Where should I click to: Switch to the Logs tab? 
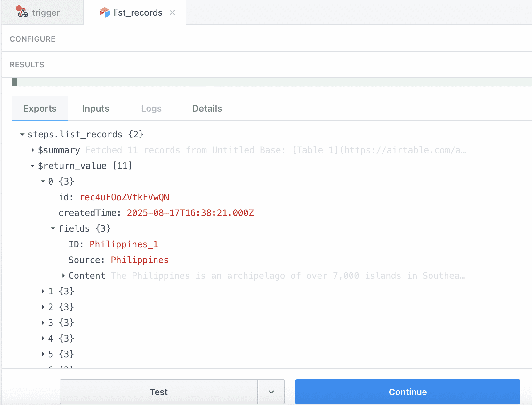coord(151,109)
